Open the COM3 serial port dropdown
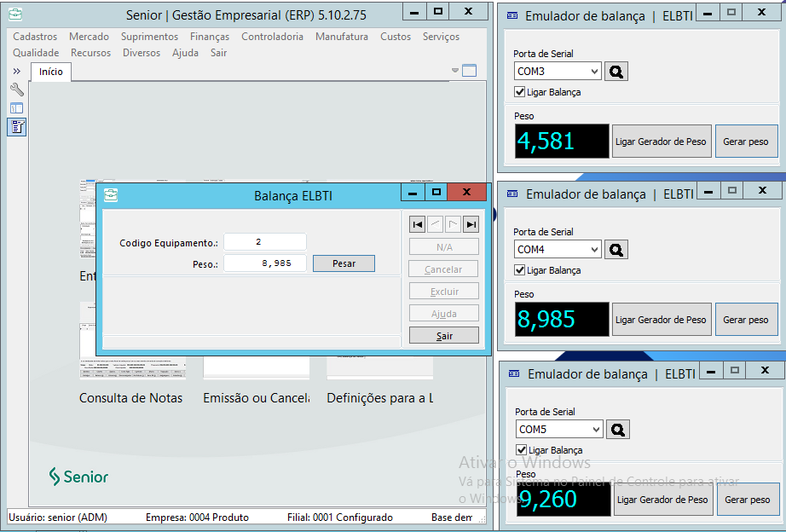This screenshot has height=532, width=786. tap(594, 72)
